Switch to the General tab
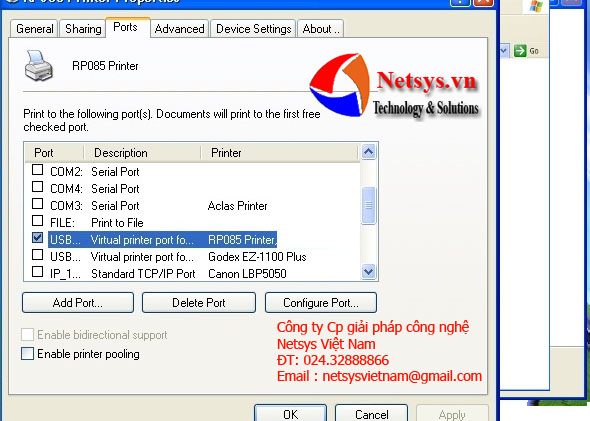Image resolution: width=590 pixels, height=421 pixels. click(x=34, y=29)
